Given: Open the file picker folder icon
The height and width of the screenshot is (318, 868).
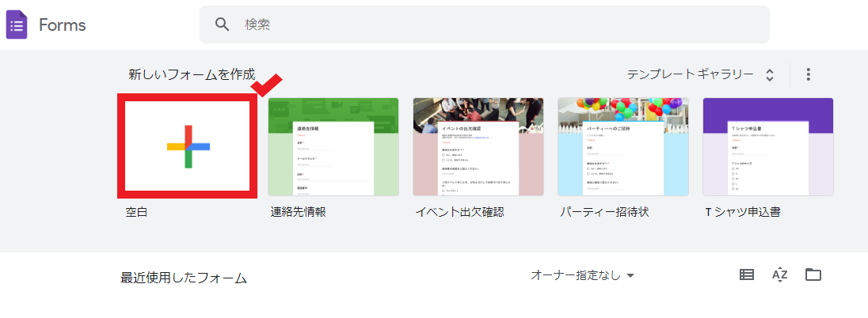Looking at the screenshot, I should tap(813, 274).
